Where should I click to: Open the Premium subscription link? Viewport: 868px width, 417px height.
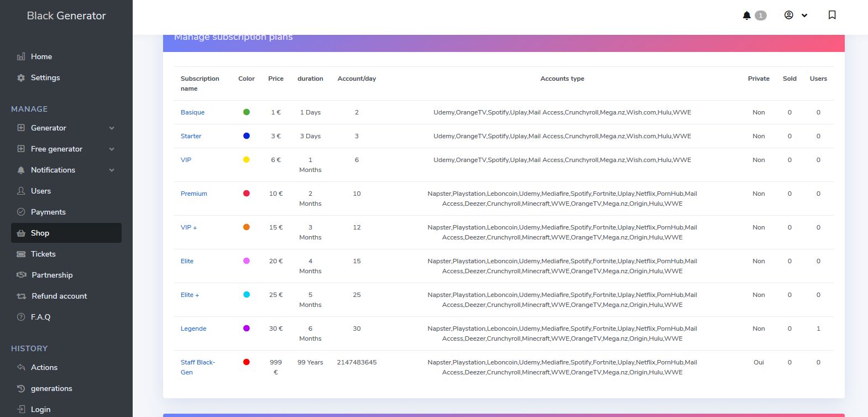tap(194, 194)
